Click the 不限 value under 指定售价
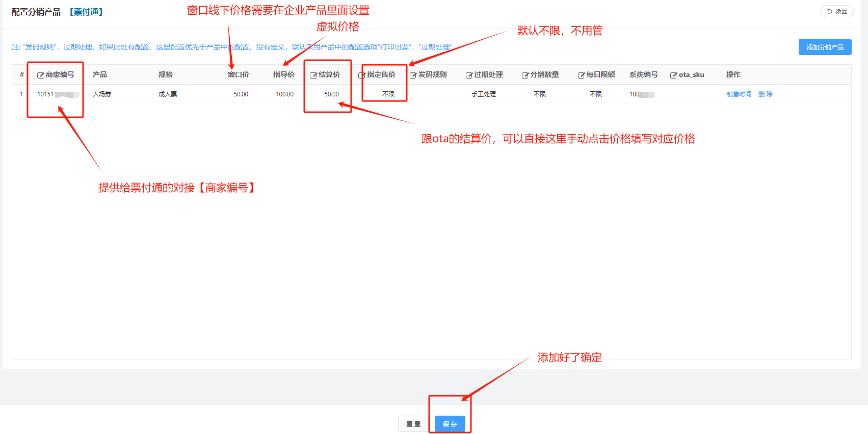The image size is (868, 434). (388, 94)
